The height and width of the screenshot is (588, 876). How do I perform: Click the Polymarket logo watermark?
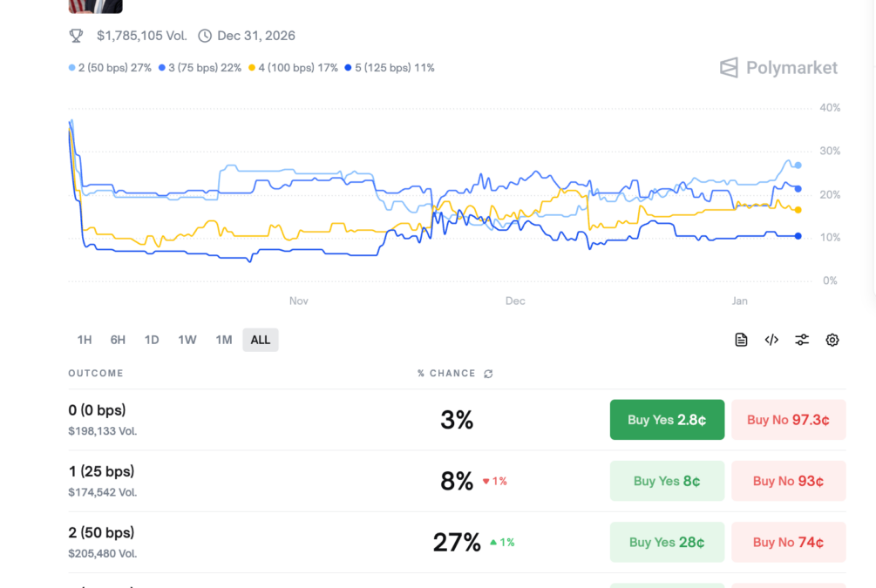pos(778,68)
